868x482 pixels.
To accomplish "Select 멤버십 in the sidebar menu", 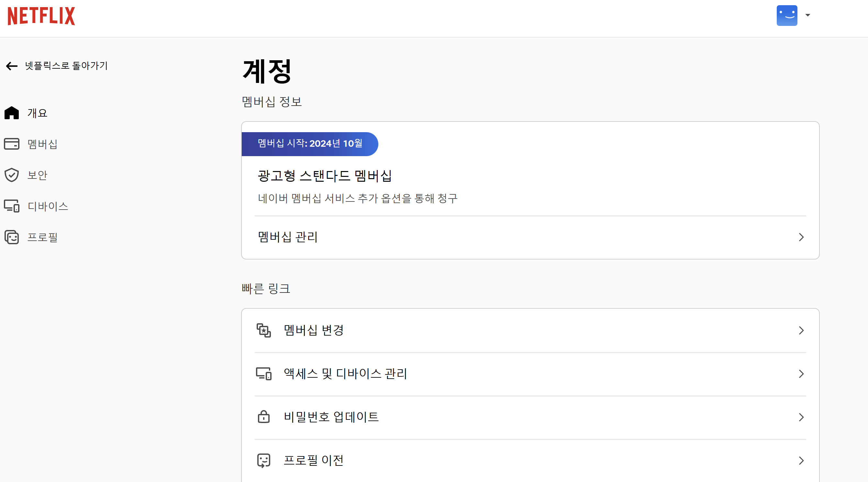I will tap(42, 144).
